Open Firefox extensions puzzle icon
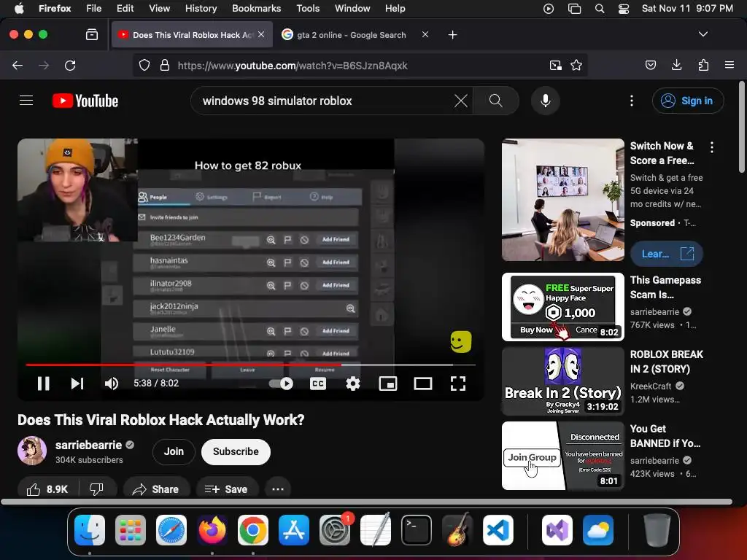The image size is (747, 560). [x=703, y=65]
